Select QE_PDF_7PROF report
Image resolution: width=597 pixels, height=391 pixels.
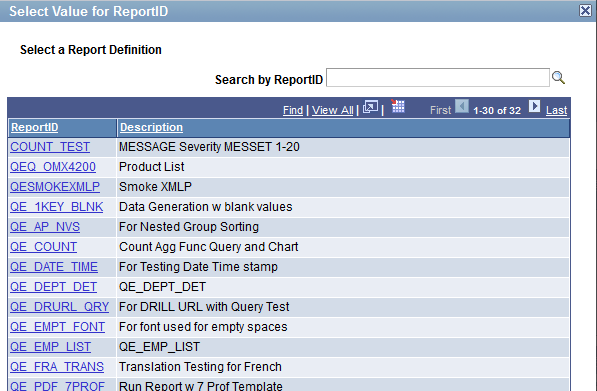57,385
